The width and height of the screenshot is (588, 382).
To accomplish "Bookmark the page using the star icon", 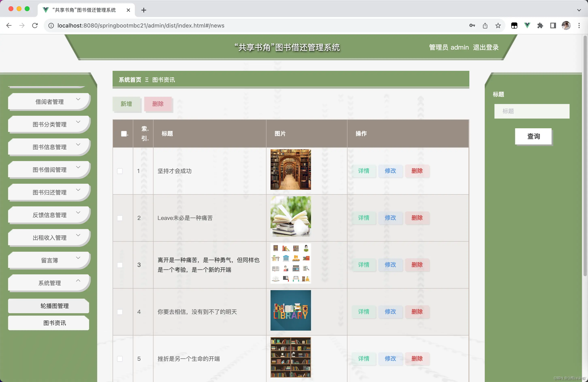I will click(x=498, y=25).
